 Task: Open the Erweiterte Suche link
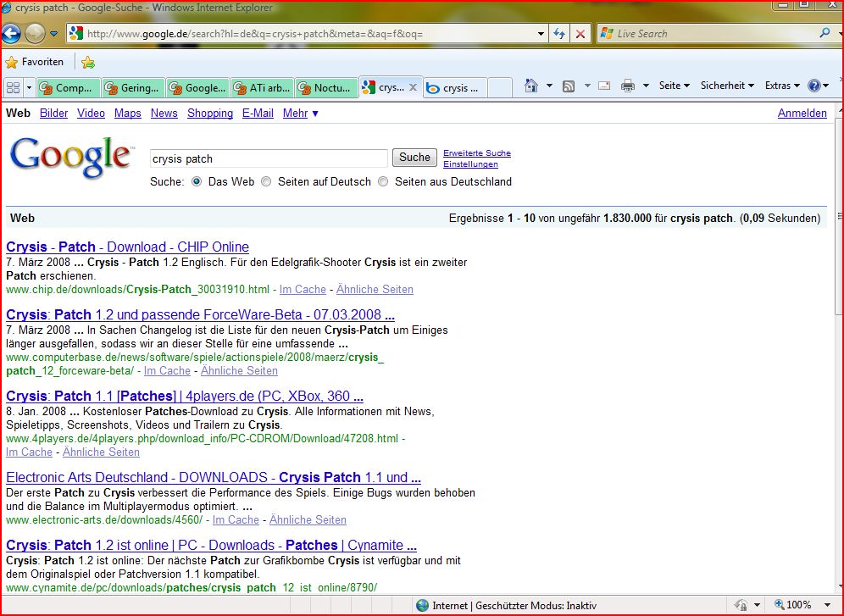pos(477,153)
